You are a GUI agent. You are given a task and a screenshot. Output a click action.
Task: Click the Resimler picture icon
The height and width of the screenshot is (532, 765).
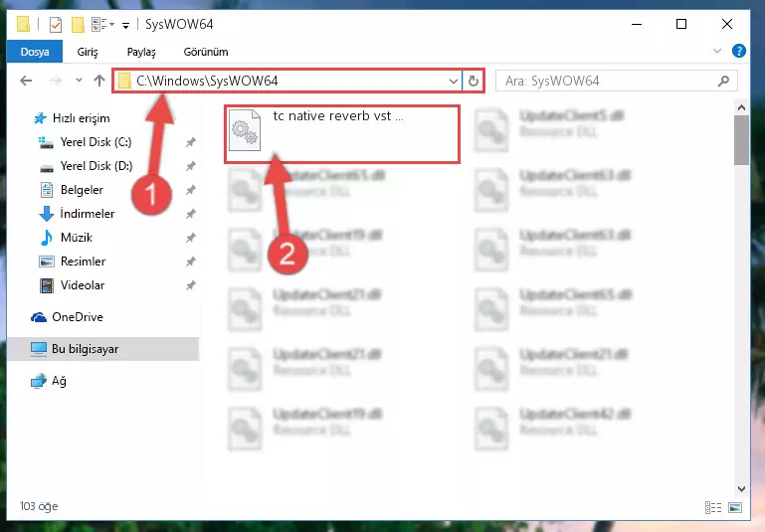click(47, 262)
